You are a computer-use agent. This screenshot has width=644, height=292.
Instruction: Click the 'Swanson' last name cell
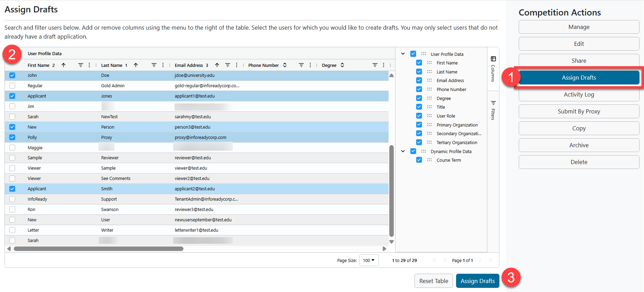point(110,209)
